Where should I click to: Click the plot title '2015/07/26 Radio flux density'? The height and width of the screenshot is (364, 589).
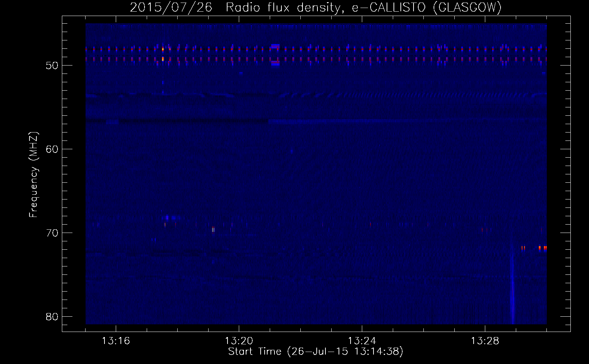(x=237, y=7)
